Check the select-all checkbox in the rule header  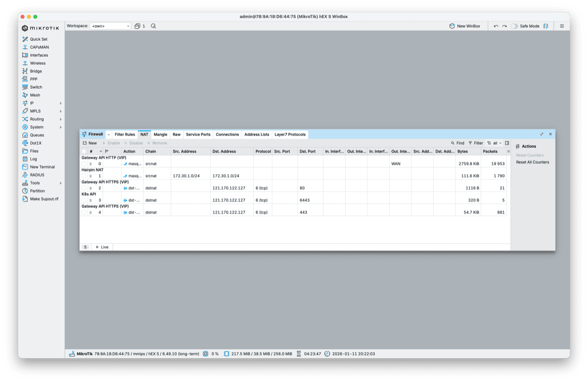pos(84,151)
